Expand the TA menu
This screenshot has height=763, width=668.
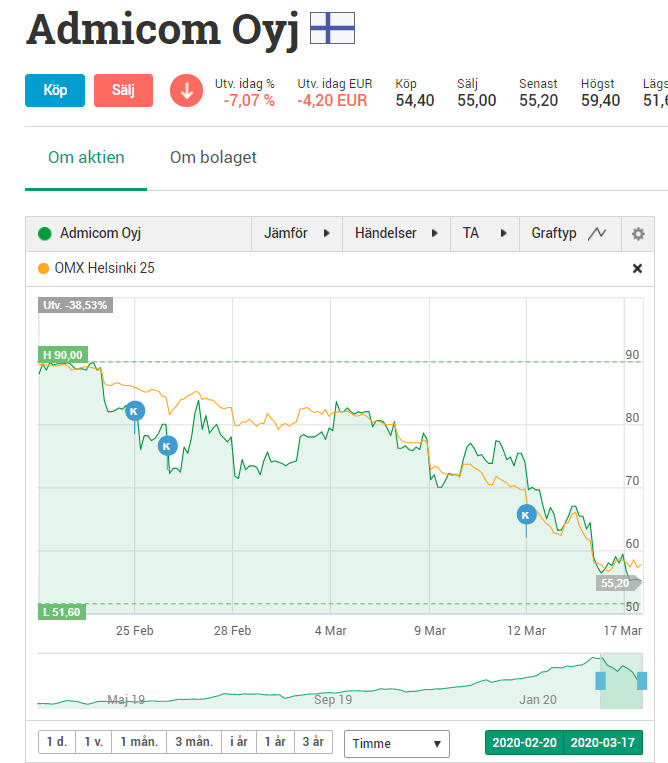click(x=485, y=234)
